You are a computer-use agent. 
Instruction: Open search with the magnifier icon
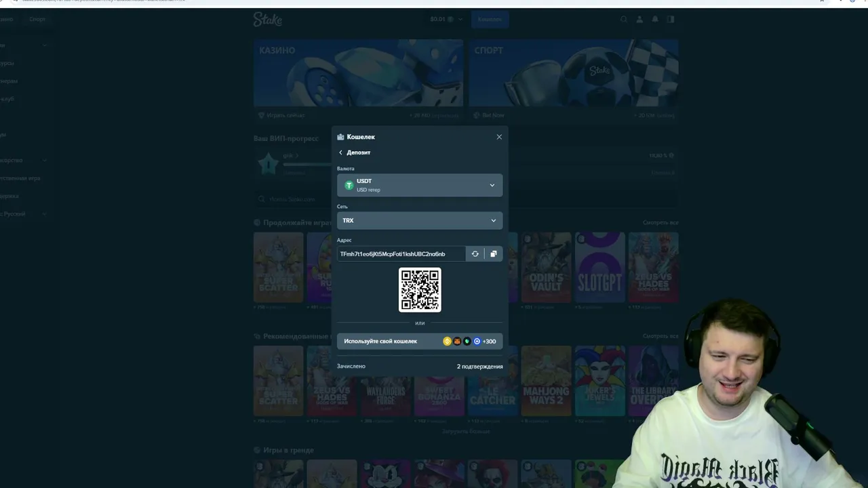click(x=624, y=20)
